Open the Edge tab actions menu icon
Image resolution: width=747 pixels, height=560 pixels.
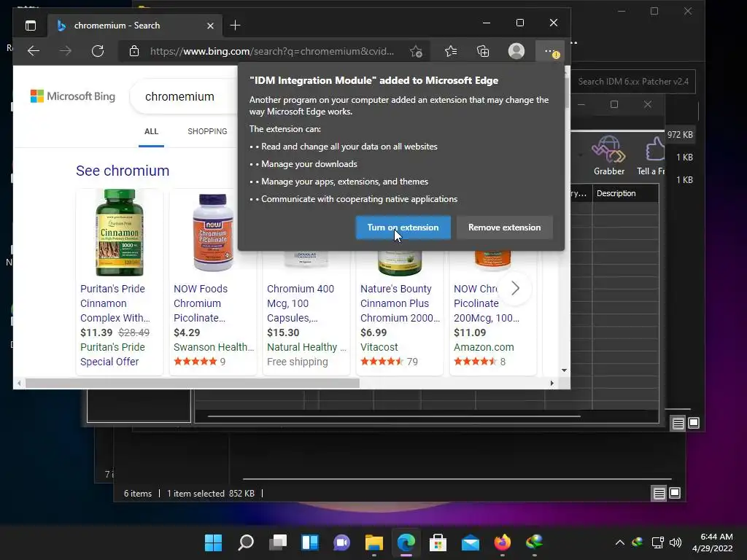click(31, 26)
